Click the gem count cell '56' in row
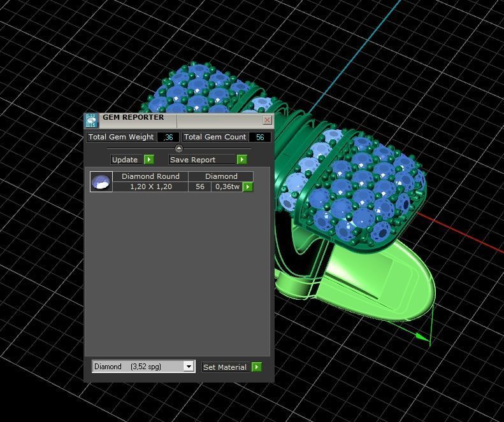 pyautogui.click(x=200, y=186)
